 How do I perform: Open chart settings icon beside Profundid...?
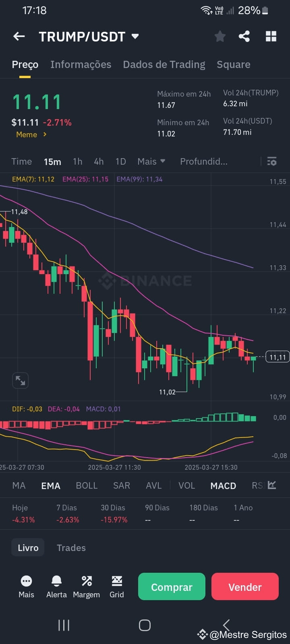[272, 161]
